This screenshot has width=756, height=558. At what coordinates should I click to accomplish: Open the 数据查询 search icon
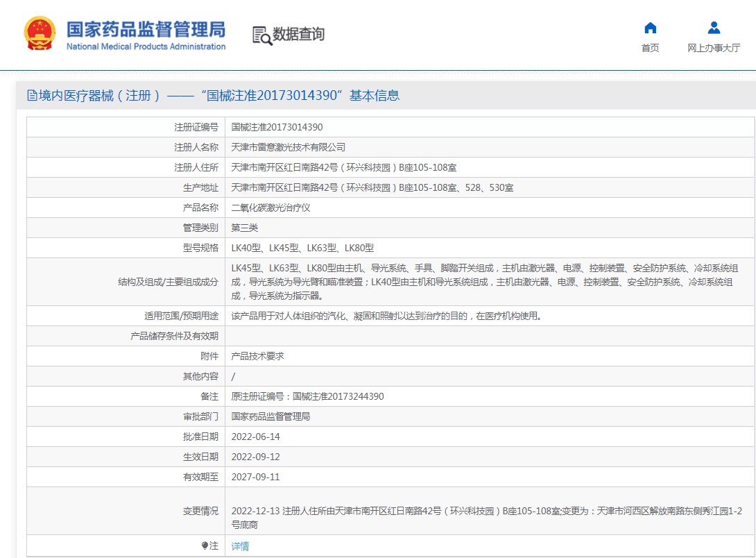[262, 35]
